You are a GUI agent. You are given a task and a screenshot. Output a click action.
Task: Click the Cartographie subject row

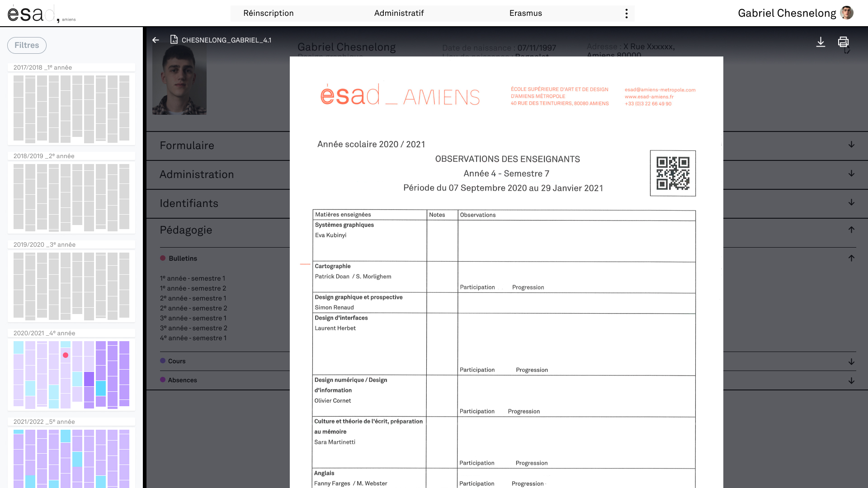(504, 277)
